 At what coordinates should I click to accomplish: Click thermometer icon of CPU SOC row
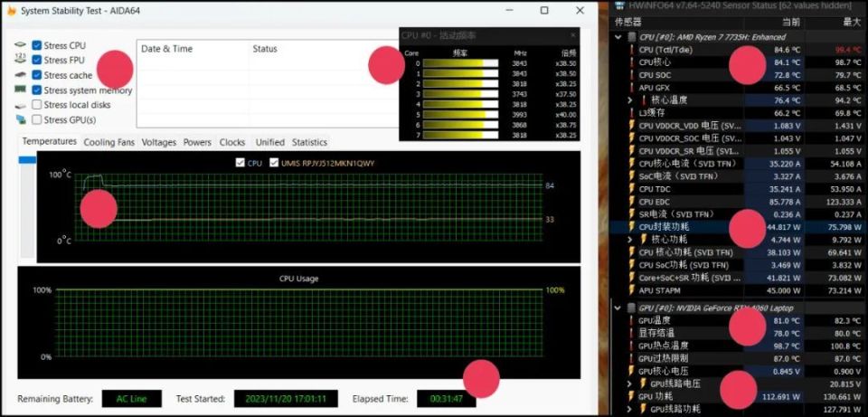coord(631,75)
